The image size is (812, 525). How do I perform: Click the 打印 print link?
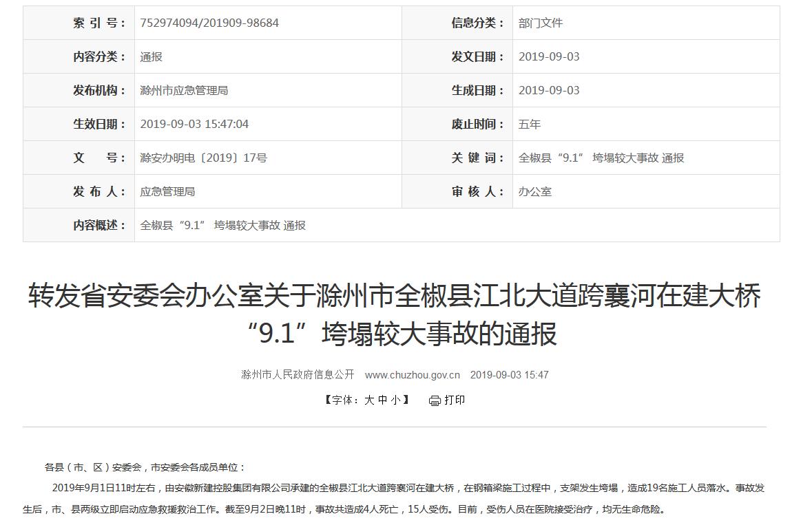pyautogui.click(x=455, y=400)
